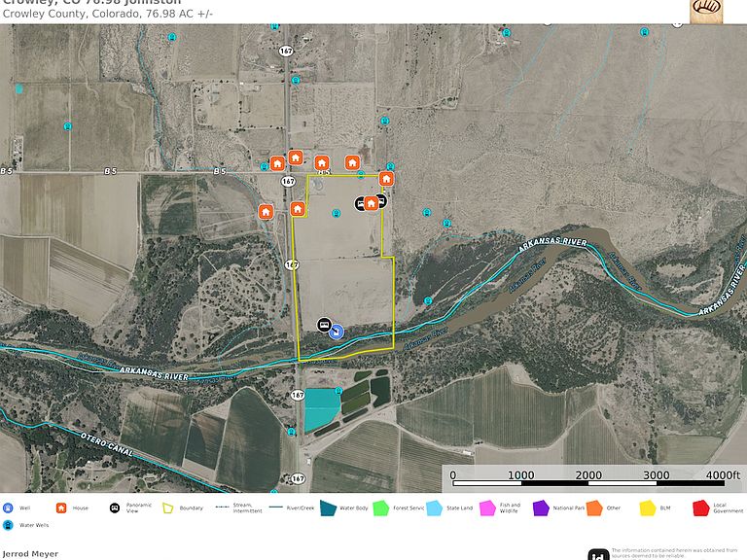
Task: Click the 167 shield beside teal state land
Action: point(298,395)
